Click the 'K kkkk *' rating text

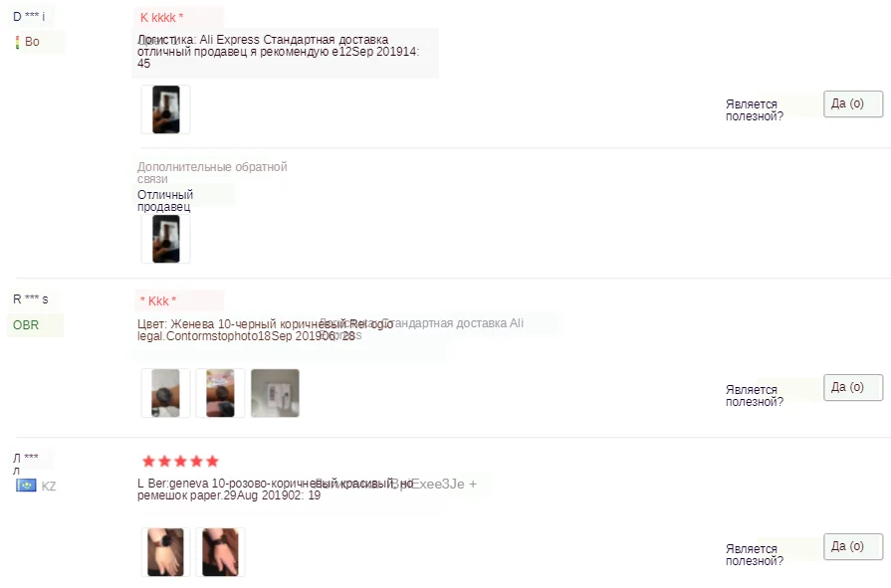tap(162, 18)
